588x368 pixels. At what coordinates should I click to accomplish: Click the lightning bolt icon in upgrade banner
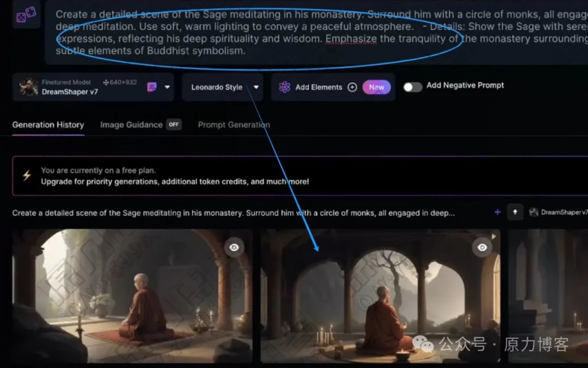tap(27, 175)
